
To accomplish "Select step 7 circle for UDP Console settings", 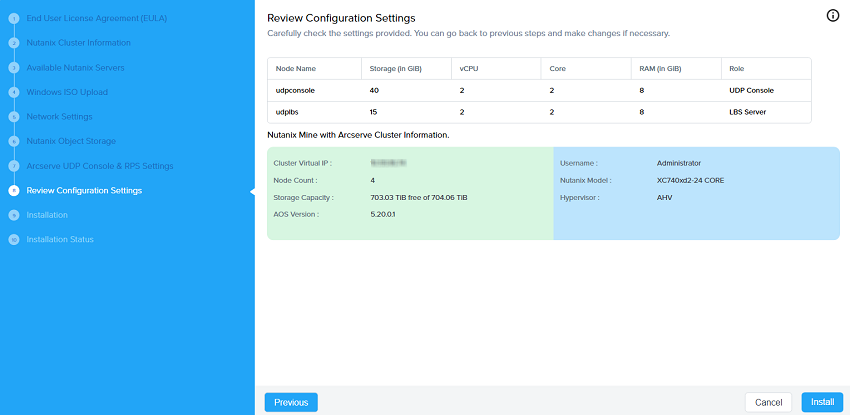I will (x=14, y=166).
